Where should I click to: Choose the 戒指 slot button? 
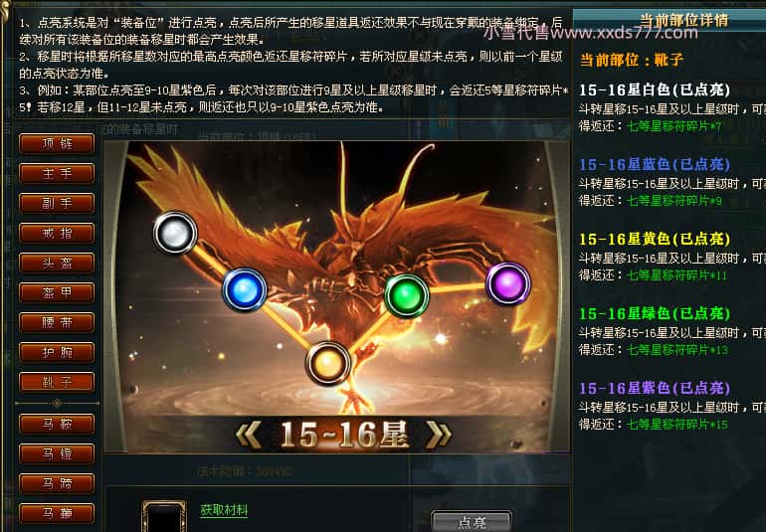coord(57,233)
